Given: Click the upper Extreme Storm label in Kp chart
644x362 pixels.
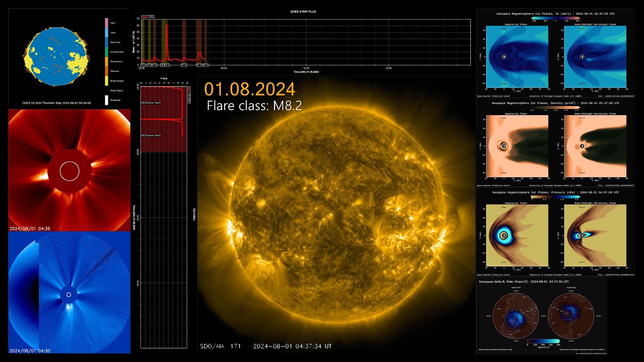Looking at the screenshot, I should coord(151,103).
